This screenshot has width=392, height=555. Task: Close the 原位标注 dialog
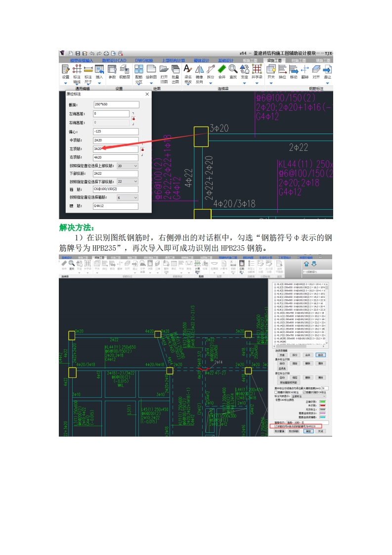tap(147, 94)
